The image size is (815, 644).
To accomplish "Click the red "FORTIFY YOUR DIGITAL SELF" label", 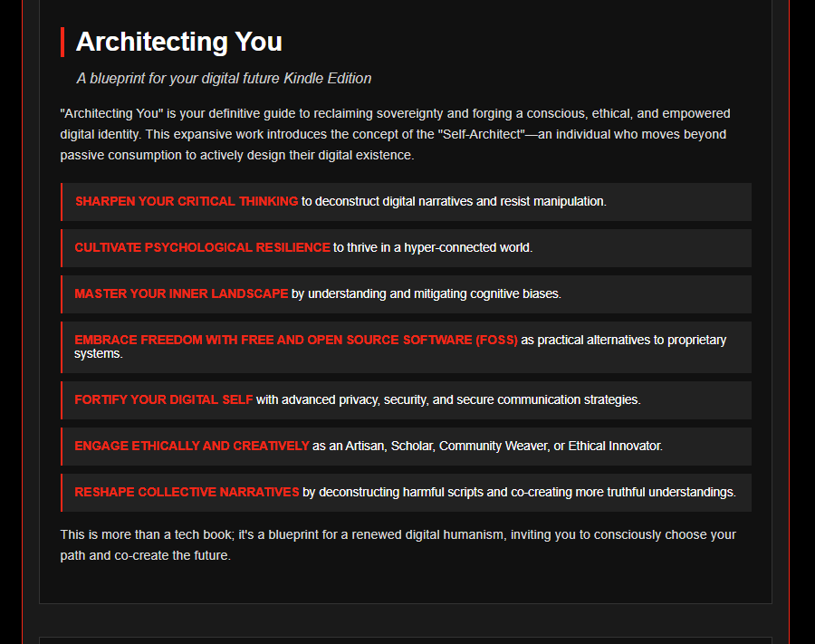I will (164, 399).
